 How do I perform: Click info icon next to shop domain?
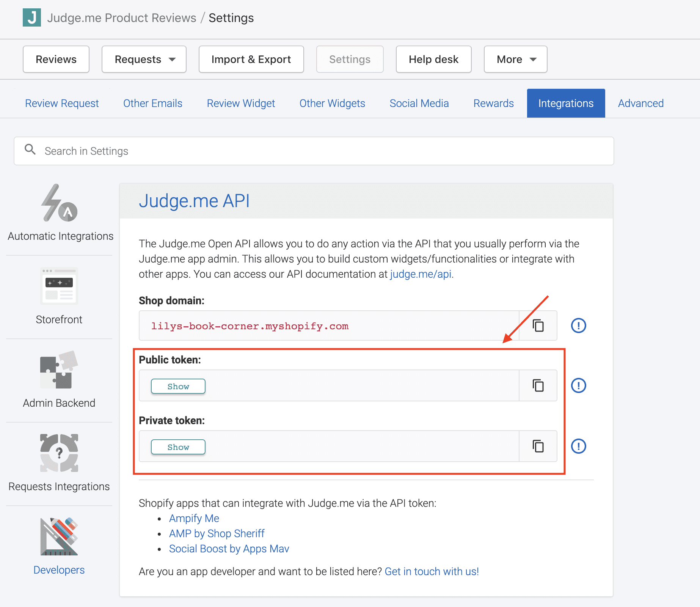click(578, 326)
